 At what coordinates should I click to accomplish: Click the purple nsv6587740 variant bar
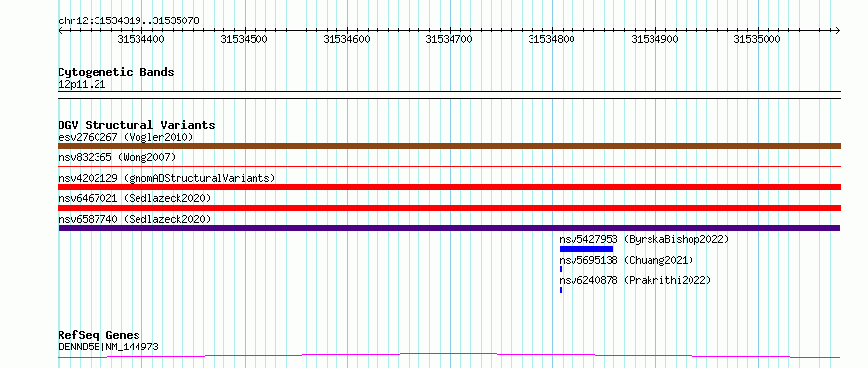click(x=449, y=228)
